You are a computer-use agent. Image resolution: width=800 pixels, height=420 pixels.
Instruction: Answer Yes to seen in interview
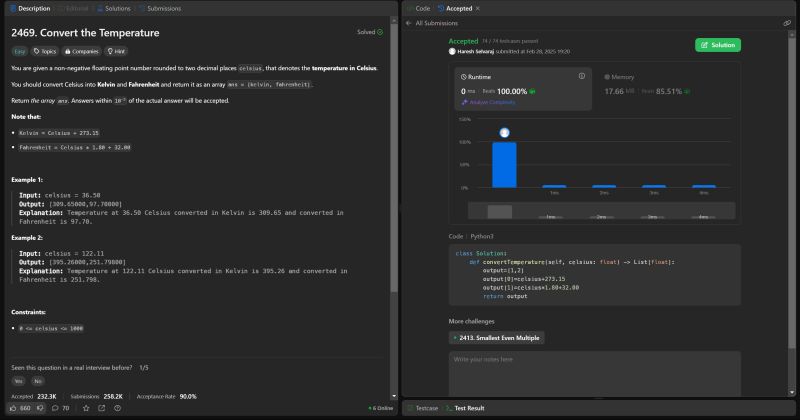pos(18,381)
